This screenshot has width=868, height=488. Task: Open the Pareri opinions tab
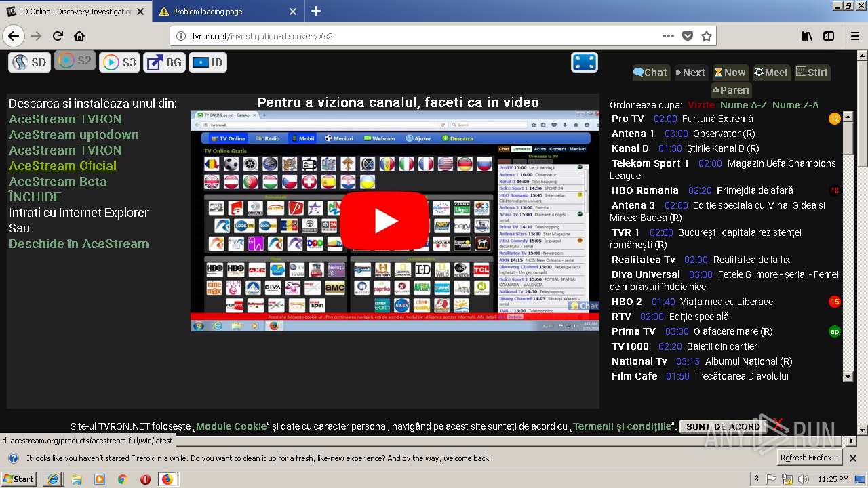point(731,90)
